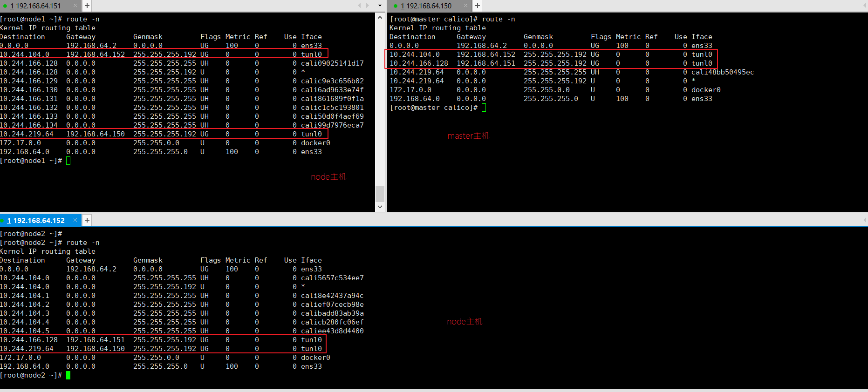This screenshot has width=868, height=392.
Task: Click destination 10.244.104.1 in node2 table
Action: click(x=25, y=296)
